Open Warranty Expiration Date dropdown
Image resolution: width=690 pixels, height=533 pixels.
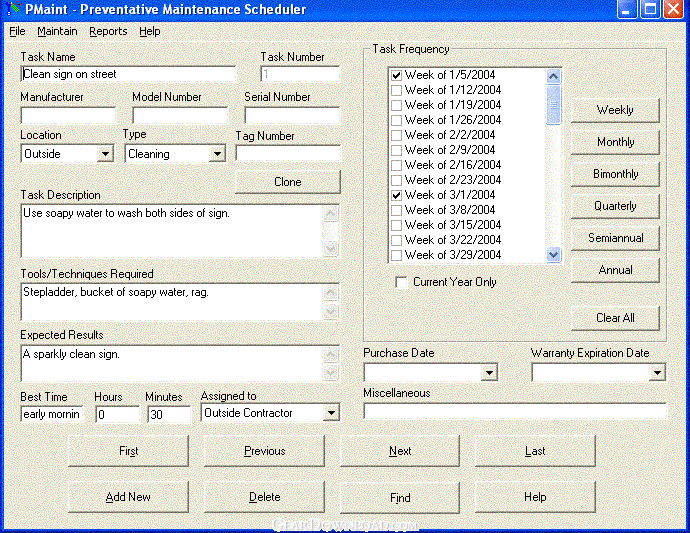[657, 373]
